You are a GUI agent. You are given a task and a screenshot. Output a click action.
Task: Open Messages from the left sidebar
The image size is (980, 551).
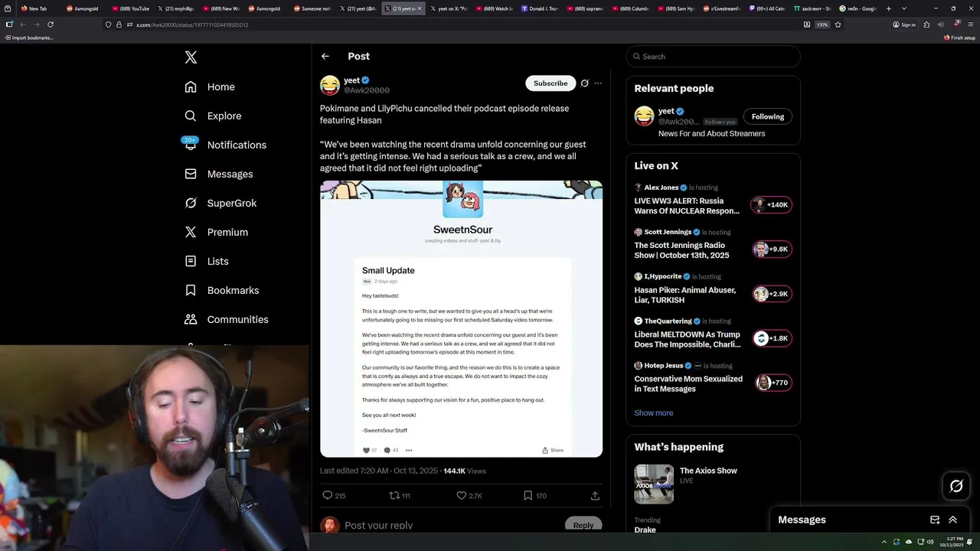(218, 174)
